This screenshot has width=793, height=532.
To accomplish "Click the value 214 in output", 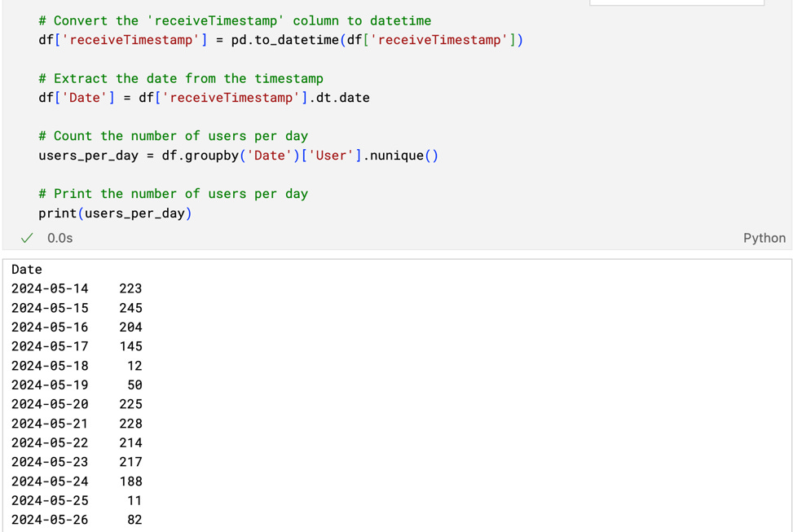I will tap(130, 442).
